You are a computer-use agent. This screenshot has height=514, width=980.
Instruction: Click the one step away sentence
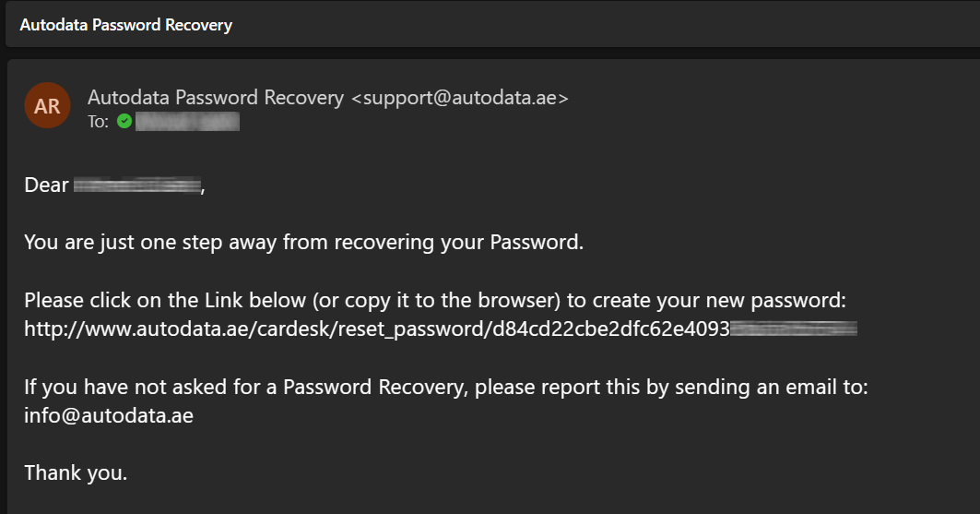click(303, 243)
